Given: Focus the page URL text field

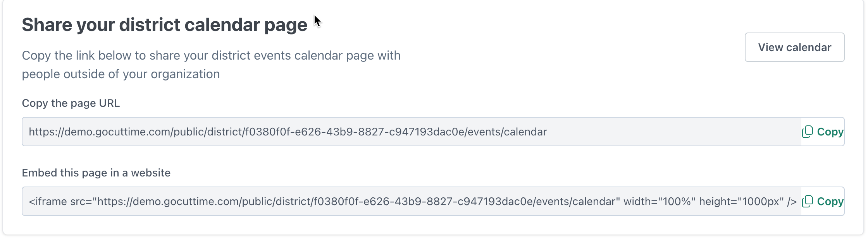Looking at the screenshot, I should 412,132.
